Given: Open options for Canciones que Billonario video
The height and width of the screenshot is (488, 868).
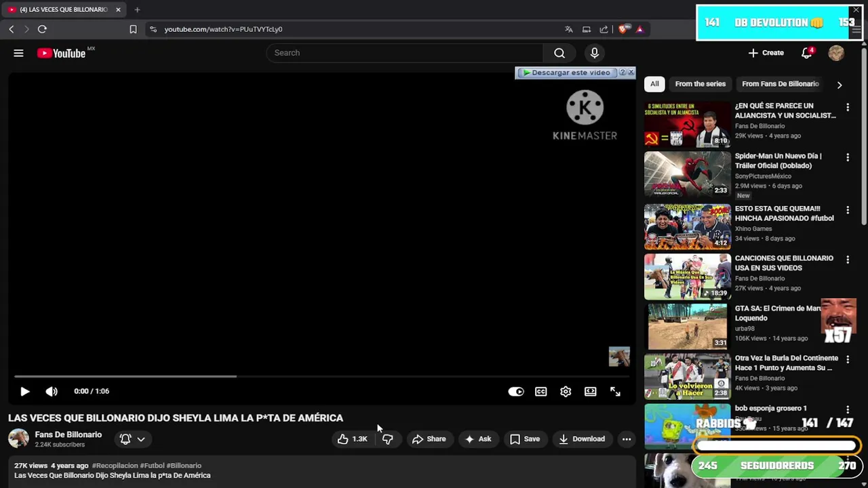Looking at the screenshot, I should [848, 260].
